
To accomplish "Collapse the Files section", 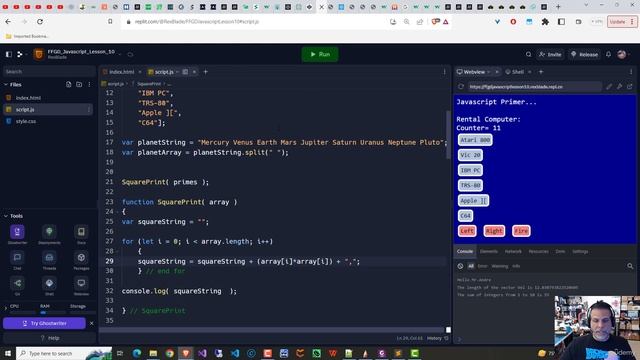I will pos(6,84).
